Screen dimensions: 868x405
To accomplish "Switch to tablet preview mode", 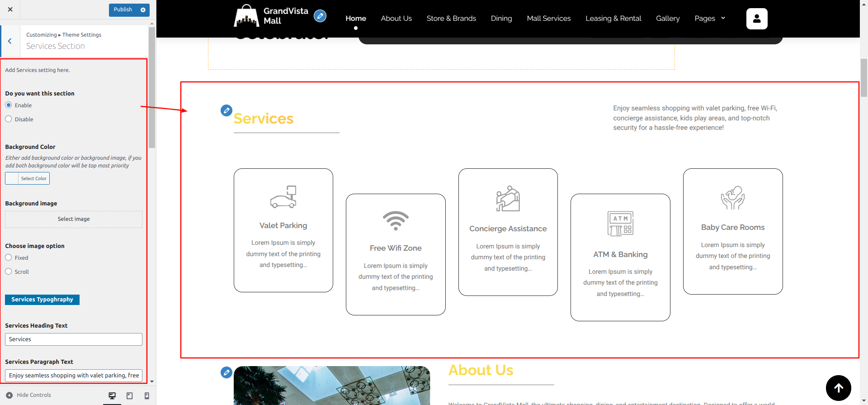I will 129,396.
